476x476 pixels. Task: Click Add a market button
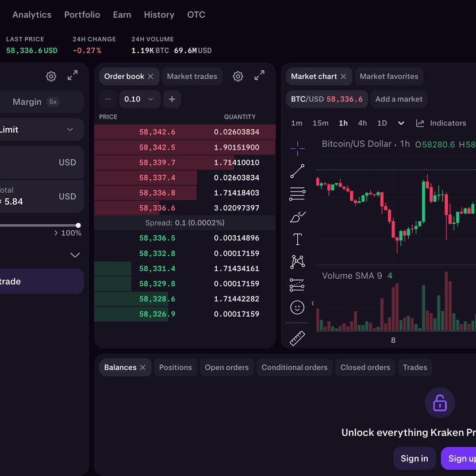coord(399,99)
